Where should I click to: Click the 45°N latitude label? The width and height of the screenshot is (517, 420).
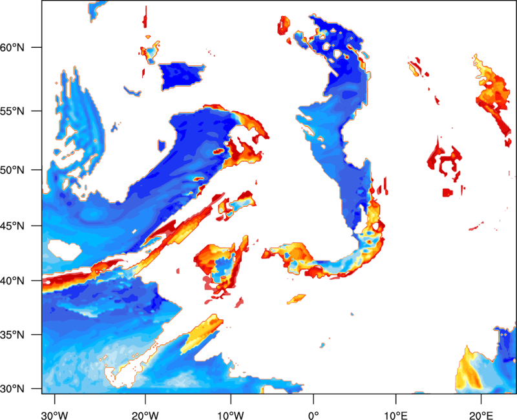[x=12, y=226]
